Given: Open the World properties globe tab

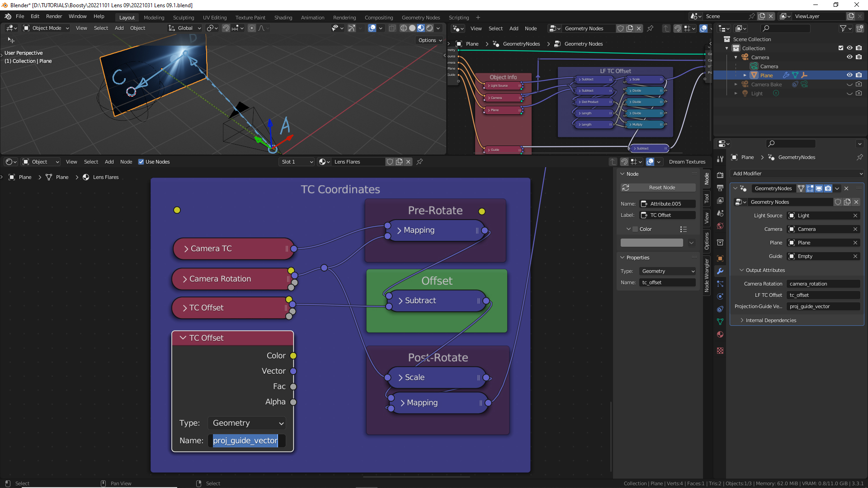Looking at the screenshot, I should [720, 226].
